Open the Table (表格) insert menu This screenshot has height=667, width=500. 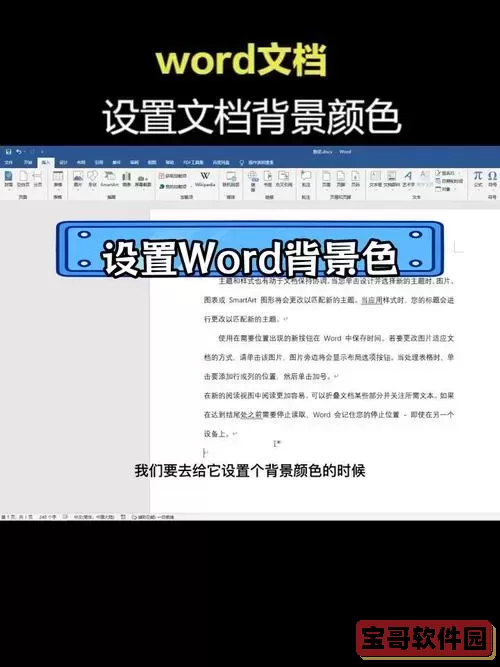tap(57, 180)
